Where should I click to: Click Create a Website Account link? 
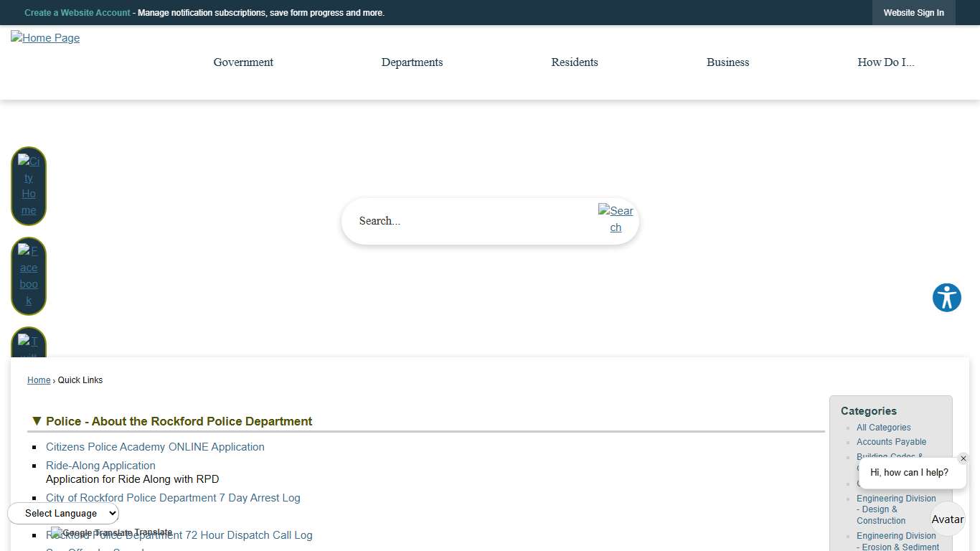(x=77, y=13)
